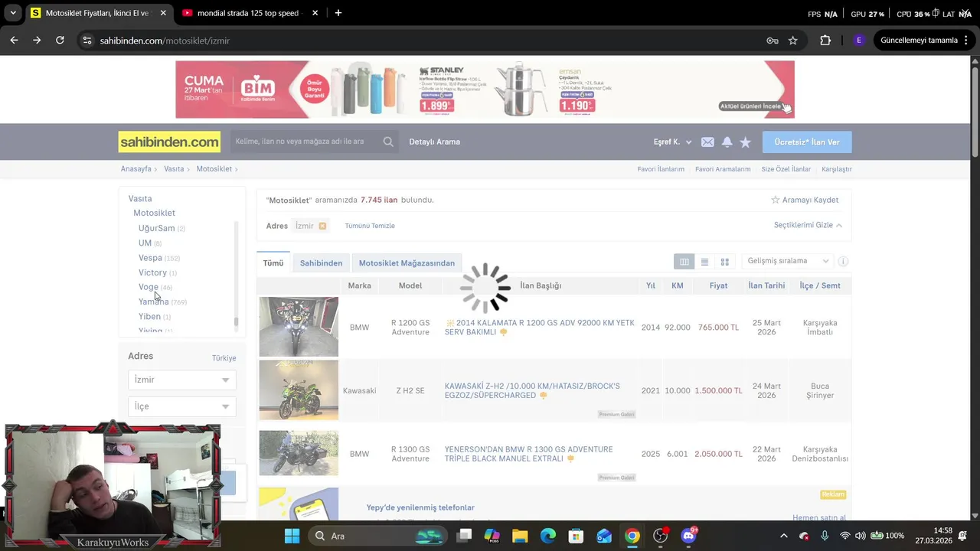Viewport: 980px width, 551px height.
Task: Go back with browser back arrow
Action: point(15,40)
